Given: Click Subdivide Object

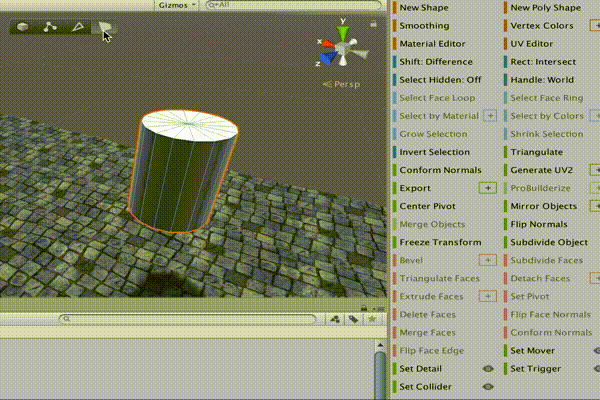Looking at the screenshot, I should (x=549, y=242).
